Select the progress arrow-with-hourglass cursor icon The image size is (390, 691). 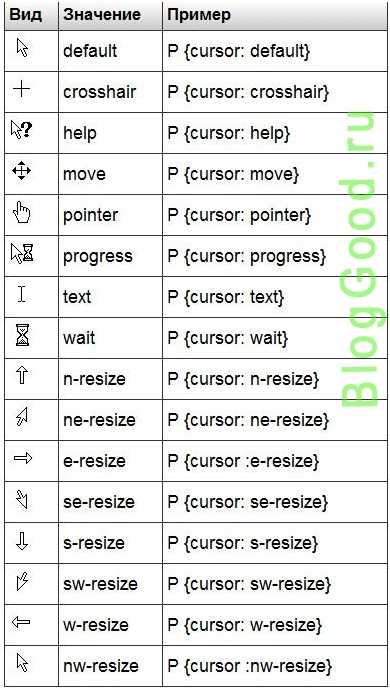pos(22,254)
